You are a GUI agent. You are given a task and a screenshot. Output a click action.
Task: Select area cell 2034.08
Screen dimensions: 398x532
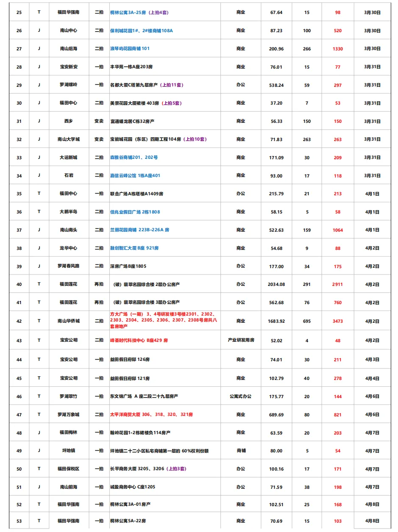[276, 285]
